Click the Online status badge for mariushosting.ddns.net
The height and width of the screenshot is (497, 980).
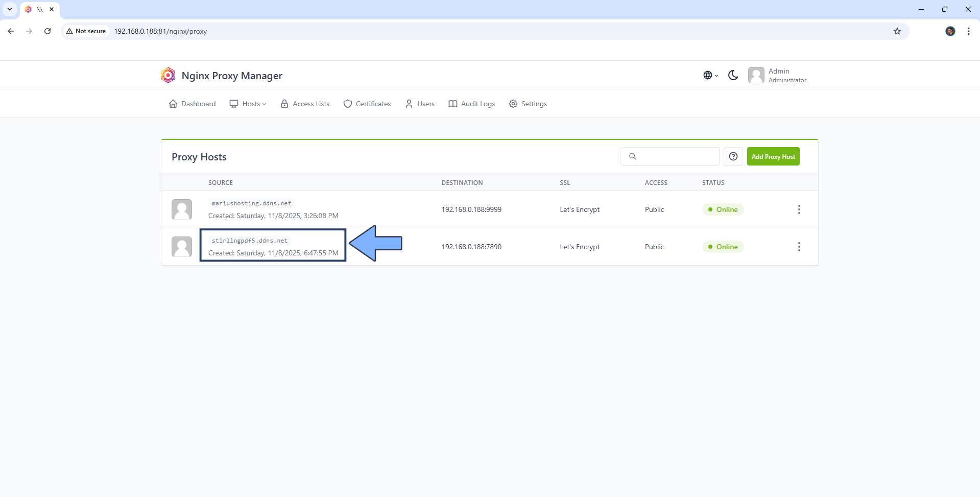pos(723,209)
